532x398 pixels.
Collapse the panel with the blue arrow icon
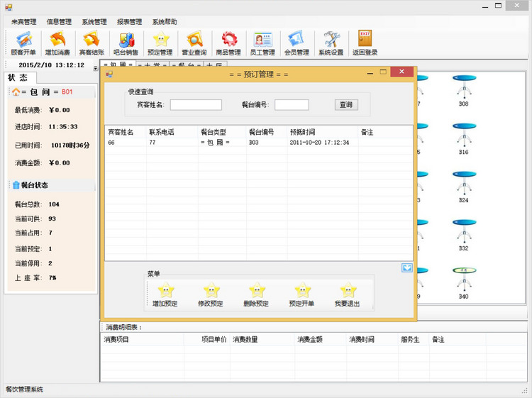[x=406, y=267]
